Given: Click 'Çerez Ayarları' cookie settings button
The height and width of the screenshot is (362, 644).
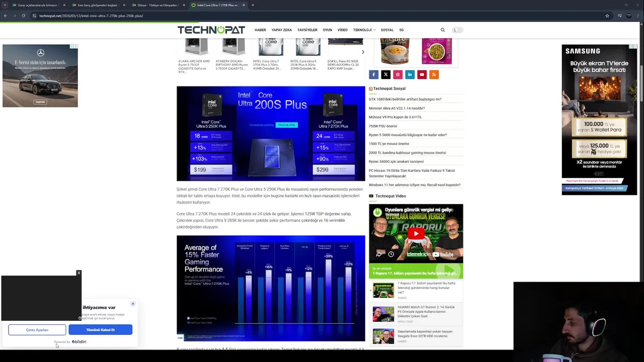Looking at the screenshot, I should (37, 330).
